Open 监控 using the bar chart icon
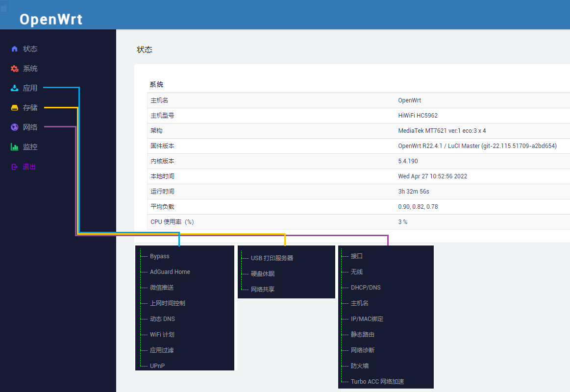 14,147
